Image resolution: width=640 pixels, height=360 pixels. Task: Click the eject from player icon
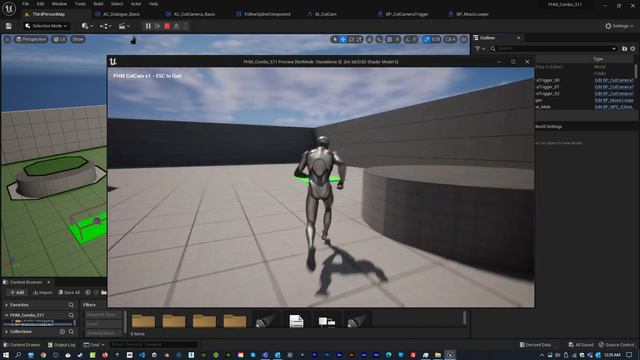[176, 26]
